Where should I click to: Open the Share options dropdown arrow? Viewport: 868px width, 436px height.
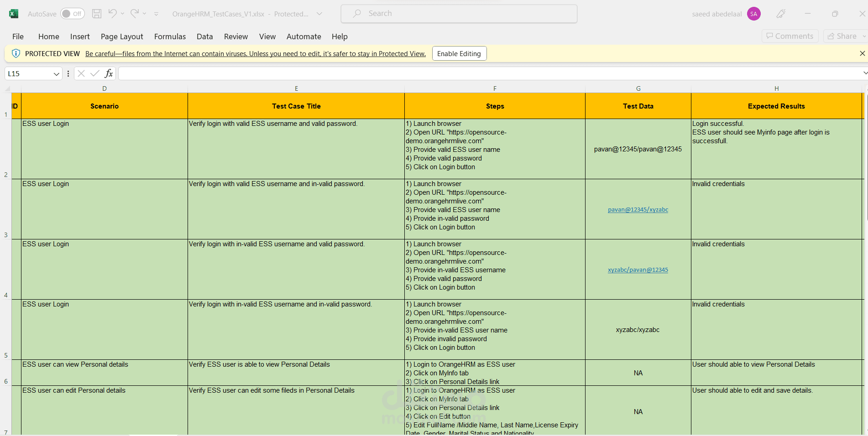[864, 36]
